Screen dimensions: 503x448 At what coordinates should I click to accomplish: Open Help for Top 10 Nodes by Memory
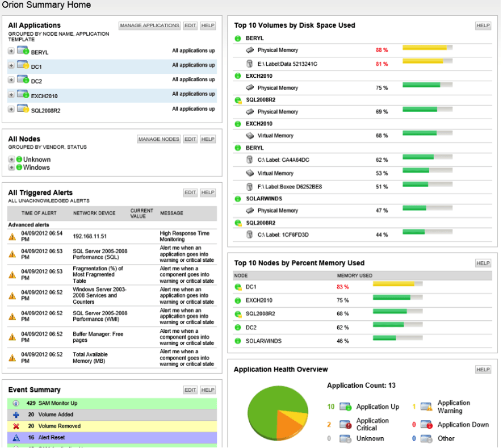[483, 263]
